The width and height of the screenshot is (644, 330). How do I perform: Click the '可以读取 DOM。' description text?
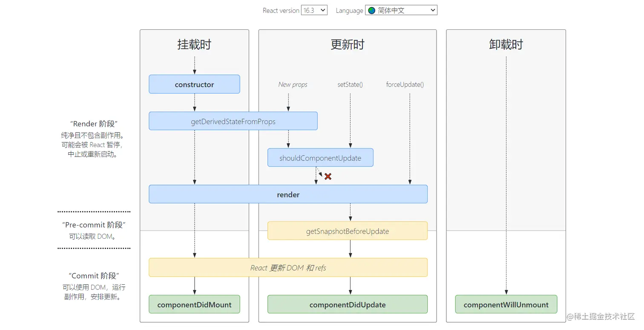(x=94, y=236)
